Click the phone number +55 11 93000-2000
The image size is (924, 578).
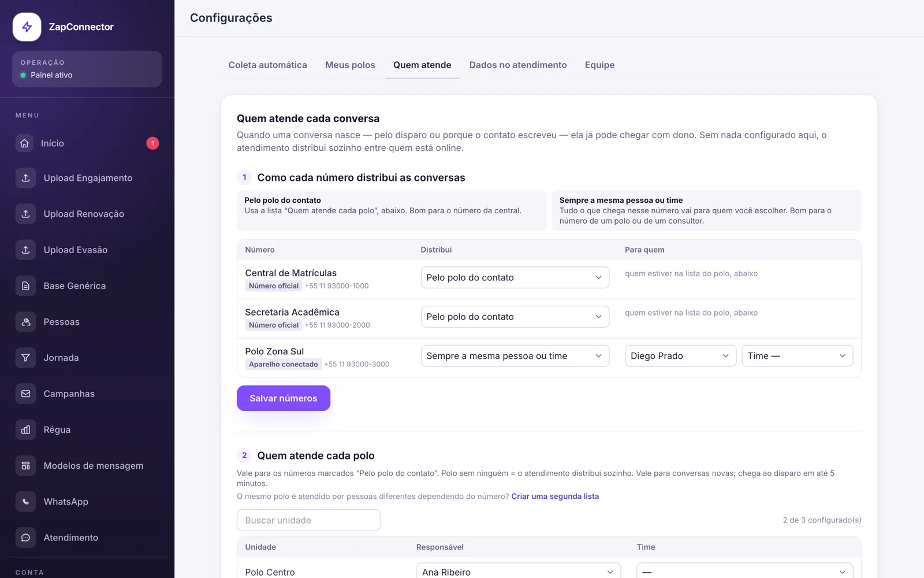click(337, 325)
